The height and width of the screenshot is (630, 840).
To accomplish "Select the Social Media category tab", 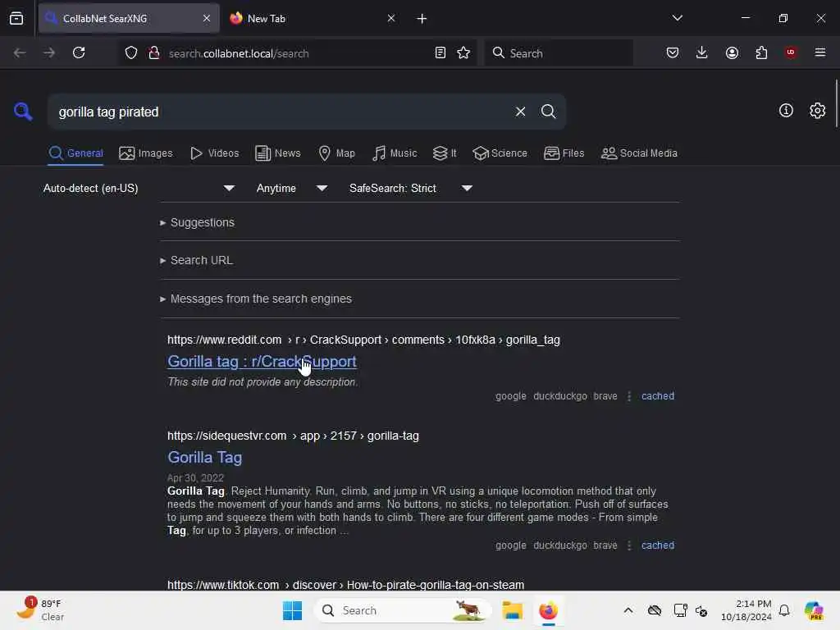I will (x=639, y=153).
